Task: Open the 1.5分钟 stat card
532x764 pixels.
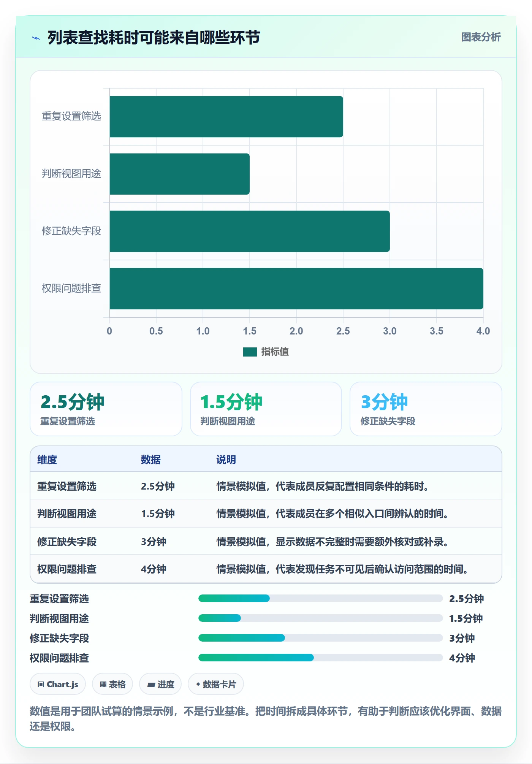Action: (x=266, y=409)
